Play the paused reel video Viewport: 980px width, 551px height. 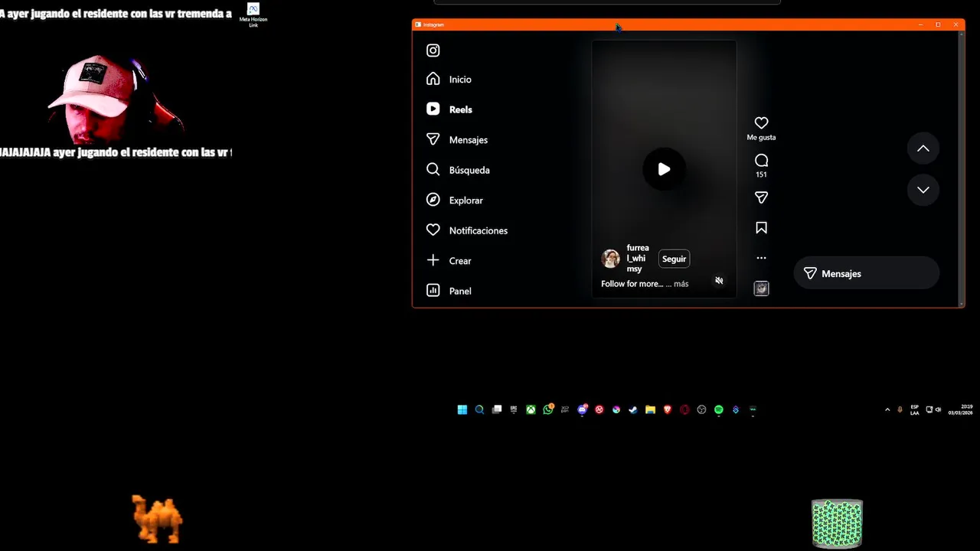click(664, 169)
